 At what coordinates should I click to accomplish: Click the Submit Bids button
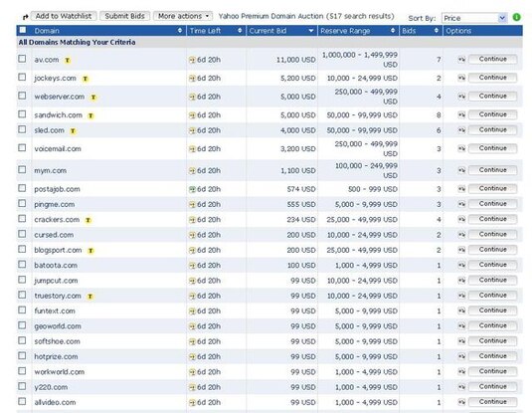pyautogui.click(x=125, y=16)
